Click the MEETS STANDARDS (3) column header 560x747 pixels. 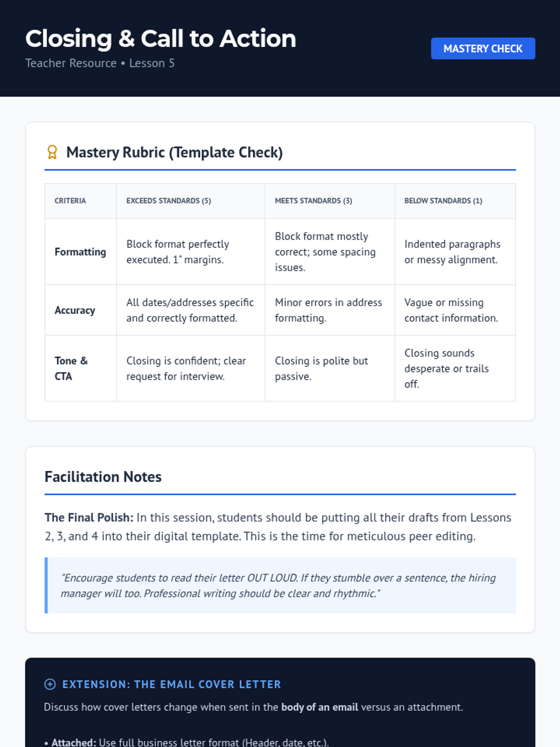313,201
